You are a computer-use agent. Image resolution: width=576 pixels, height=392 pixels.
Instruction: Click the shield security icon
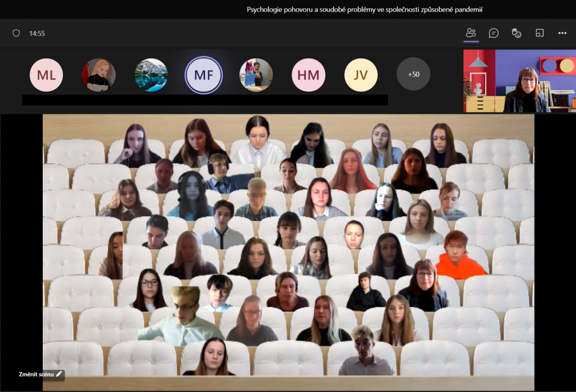click(x=16, y=33)
